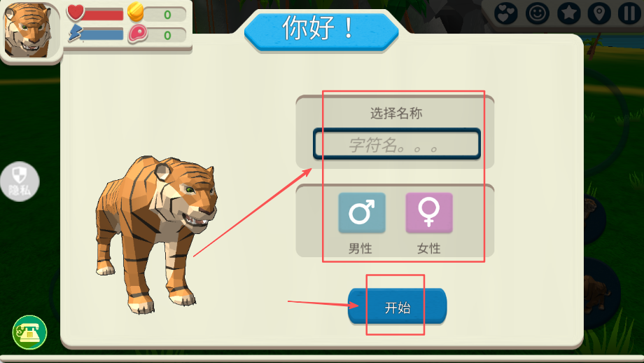The height and width of the screenshot is (363, 644).
Task: Tap the 隐私 privacy shield button
Action: click(20, 181)
